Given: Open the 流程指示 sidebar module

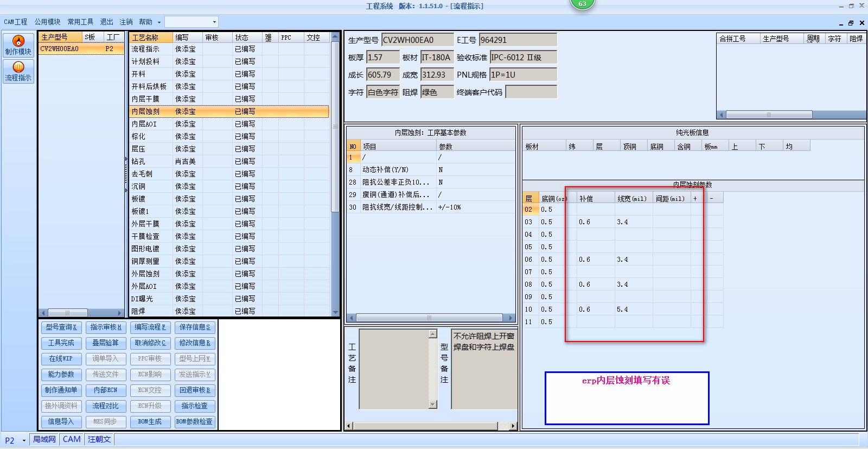Looking at the screenshot, I should 18,71.
